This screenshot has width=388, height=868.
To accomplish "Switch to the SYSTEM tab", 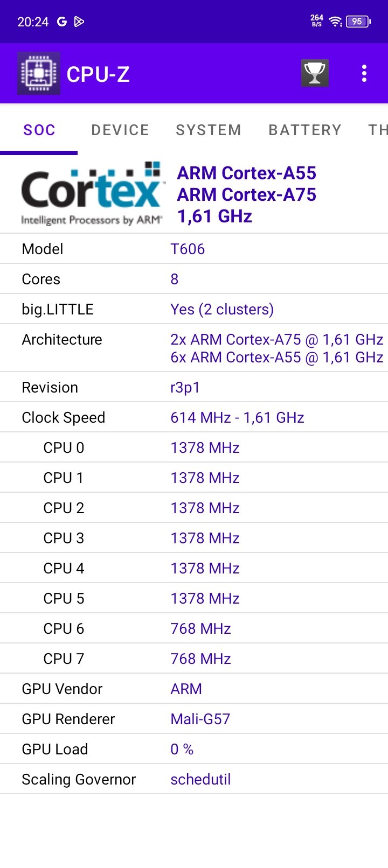I will (x=209, y=130).
